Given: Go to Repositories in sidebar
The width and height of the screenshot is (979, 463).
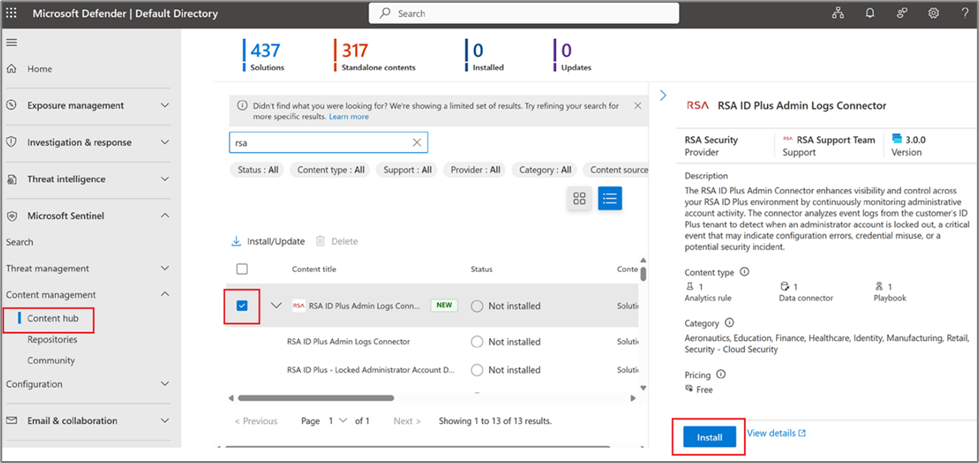Looking at the screenshot, I should 52,340.
